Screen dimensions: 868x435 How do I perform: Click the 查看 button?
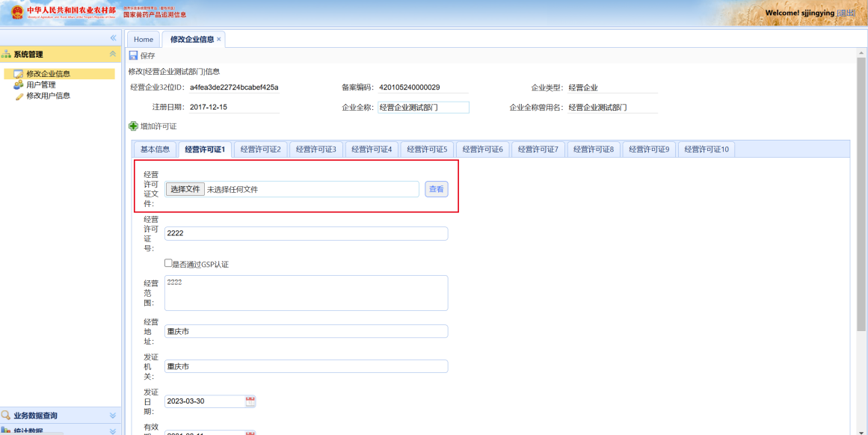[x=437, y=189]
